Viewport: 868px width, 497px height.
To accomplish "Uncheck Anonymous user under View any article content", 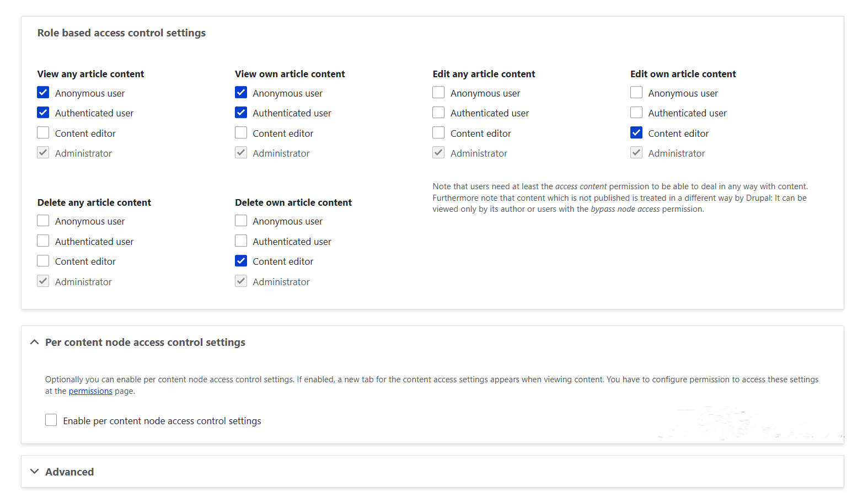I will click(x=43, y=92).
